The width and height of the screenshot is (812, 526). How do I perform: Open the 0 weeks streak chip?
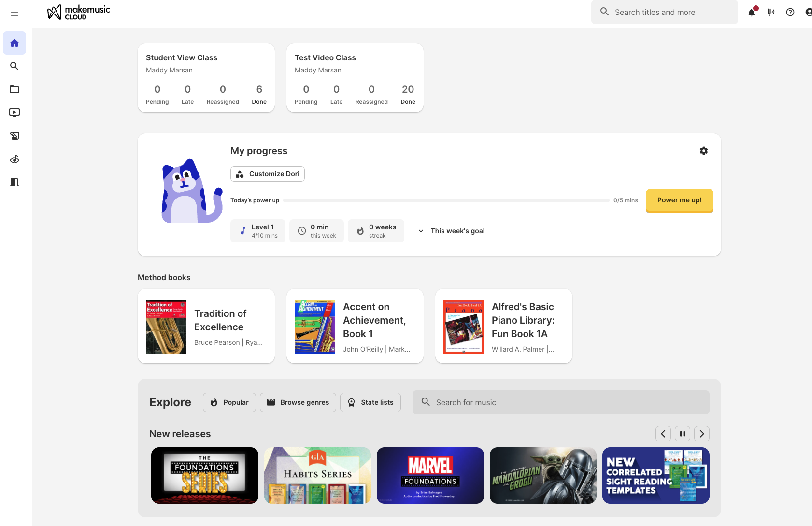[x=376, y=231]
